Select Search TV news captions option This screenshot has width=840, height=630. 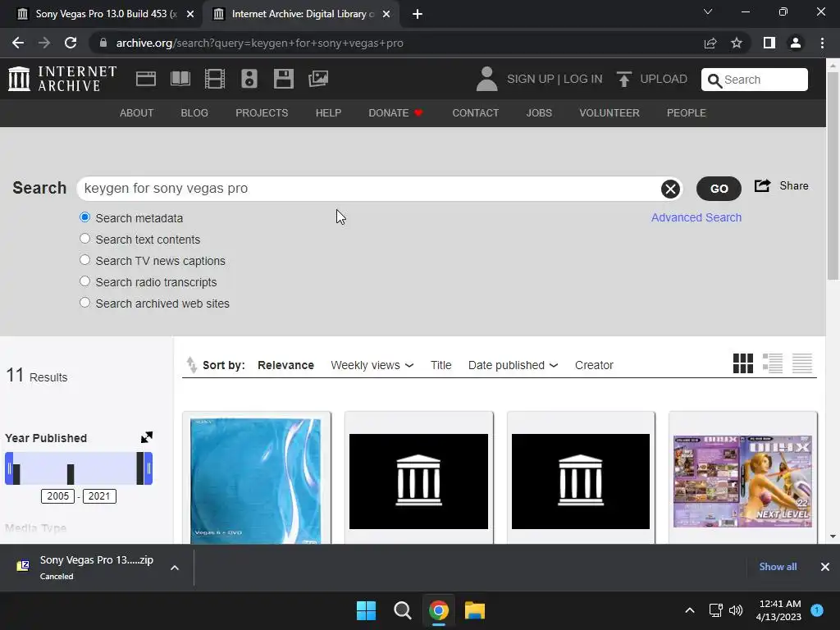(x=84, y=260)
